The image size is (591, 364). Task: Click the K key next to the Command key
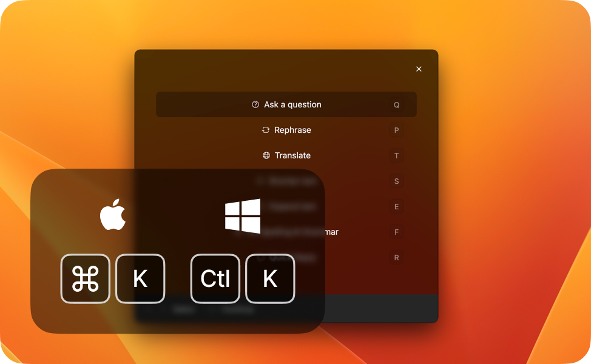coord(140,279)
